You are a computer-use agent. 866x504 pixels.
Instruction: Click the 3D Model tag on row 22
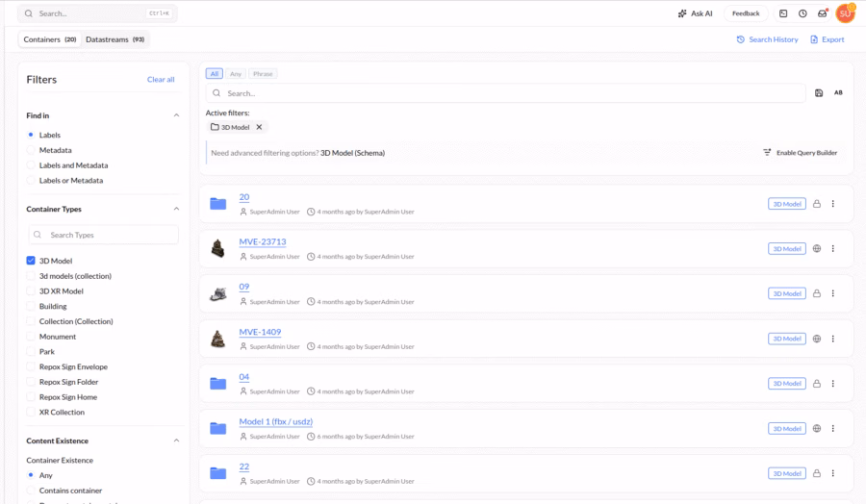(x=786, y=473)
